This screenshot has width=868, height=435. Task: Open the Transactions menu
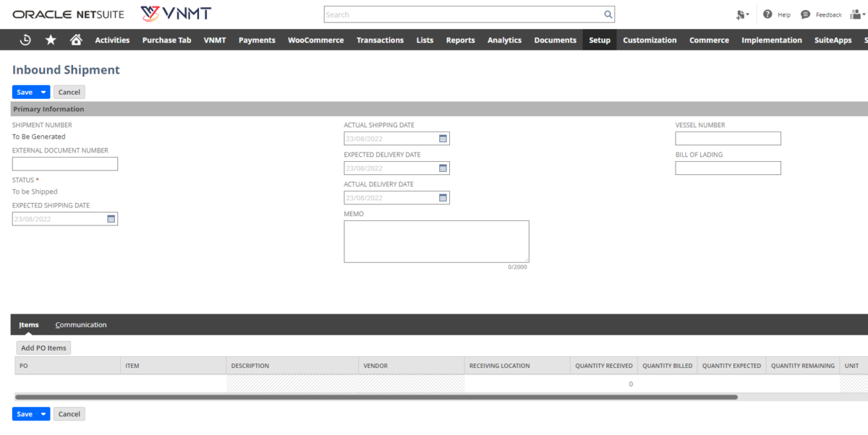(380, 40)
